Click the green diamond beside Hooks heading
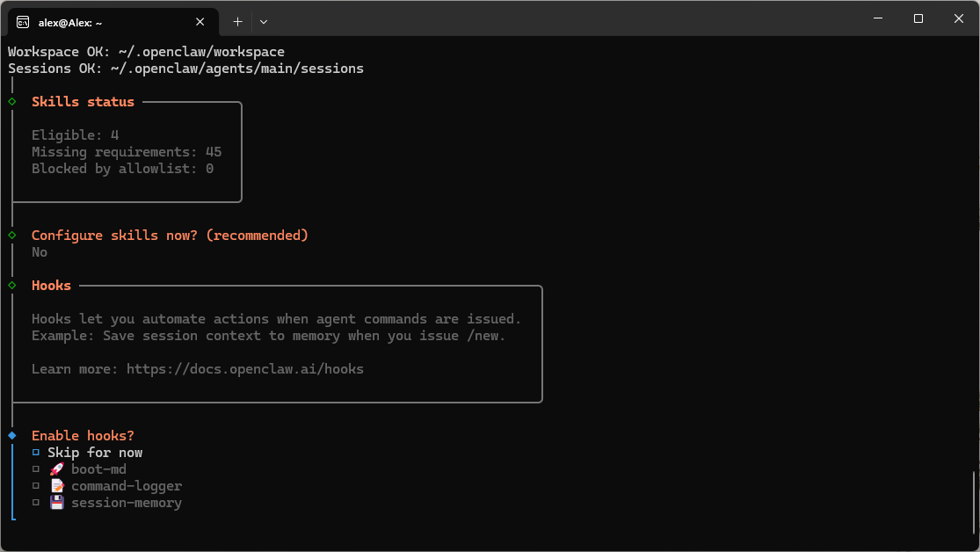The width and height of the screenshot is (980, 552). tap(12, 286)
